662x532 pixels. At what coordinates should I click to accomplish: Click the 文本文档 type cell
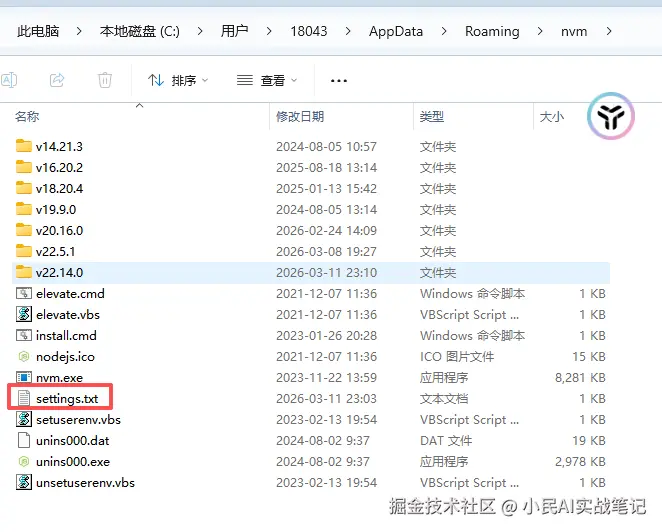[444, 399]
